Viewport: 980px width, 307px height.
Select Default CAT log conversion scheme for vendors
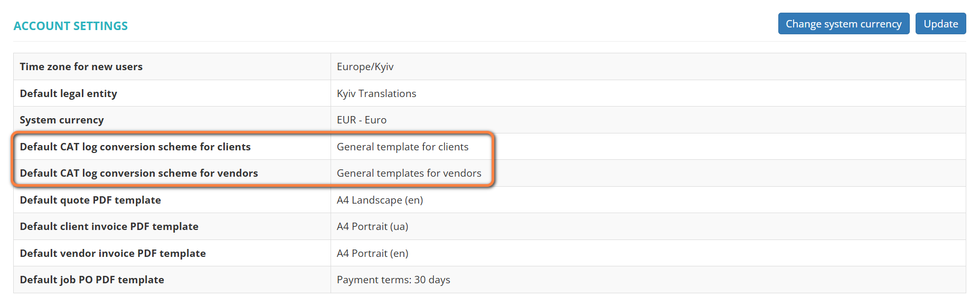139,173
